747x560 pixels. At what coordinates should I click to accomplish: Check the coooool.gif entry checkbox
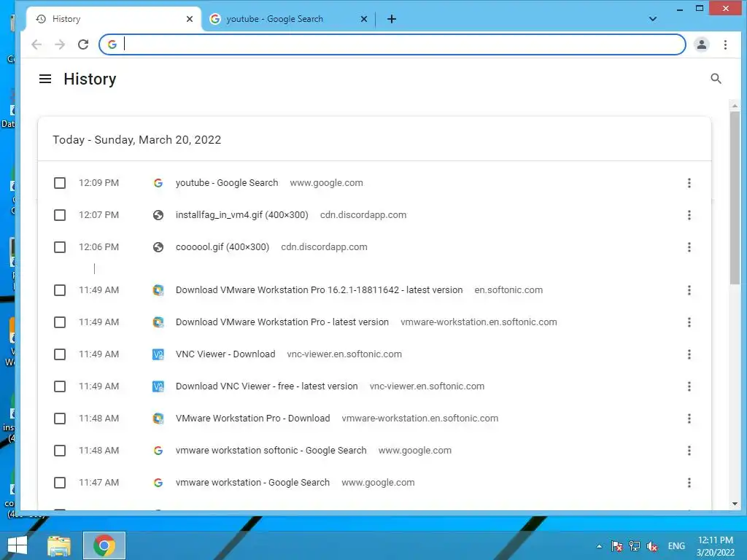coord(60,247)
